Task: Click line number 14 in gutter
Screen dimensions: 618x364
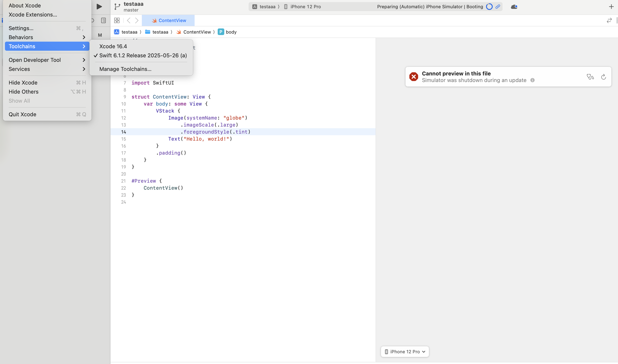Action: click(x=123, y=132)
